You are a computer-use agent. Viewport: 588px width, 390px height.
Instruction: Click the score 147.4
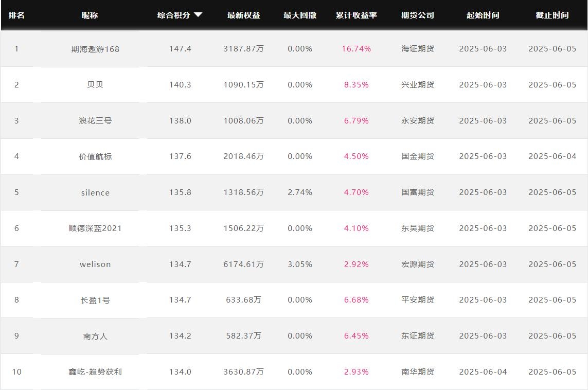tap(180, 49)
